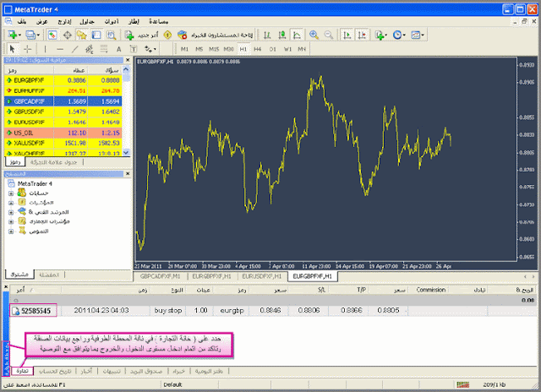Draw a vertical line tool
The image size is (541, 392).
pos(45,49)
